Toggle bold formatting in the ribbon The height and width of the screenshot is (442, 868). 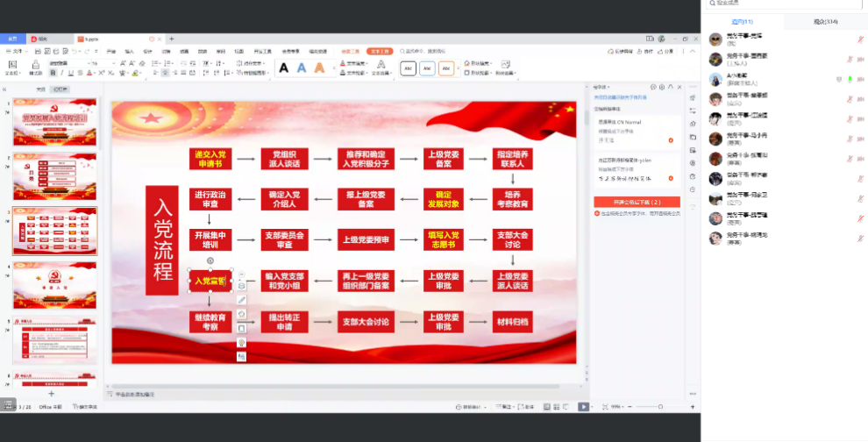pyautogui.click(x=52, y=74)
